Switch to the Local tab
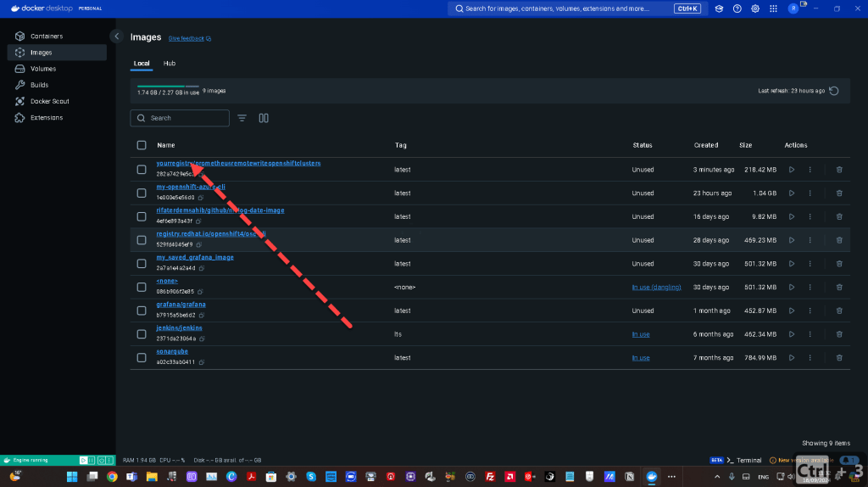The height and width of the screenshot is (487, 868). (142, 64)
